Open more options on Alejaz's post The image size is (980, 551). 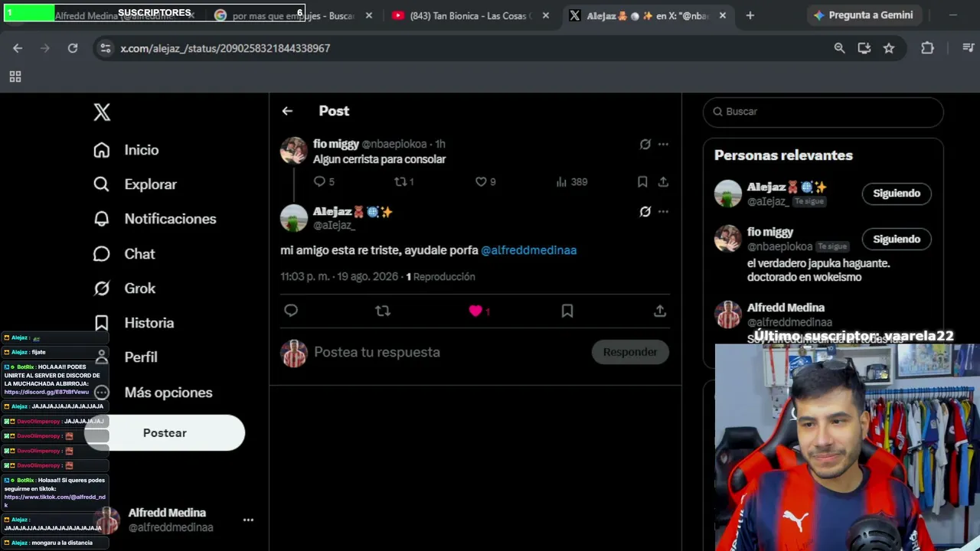tap(663, 212)
